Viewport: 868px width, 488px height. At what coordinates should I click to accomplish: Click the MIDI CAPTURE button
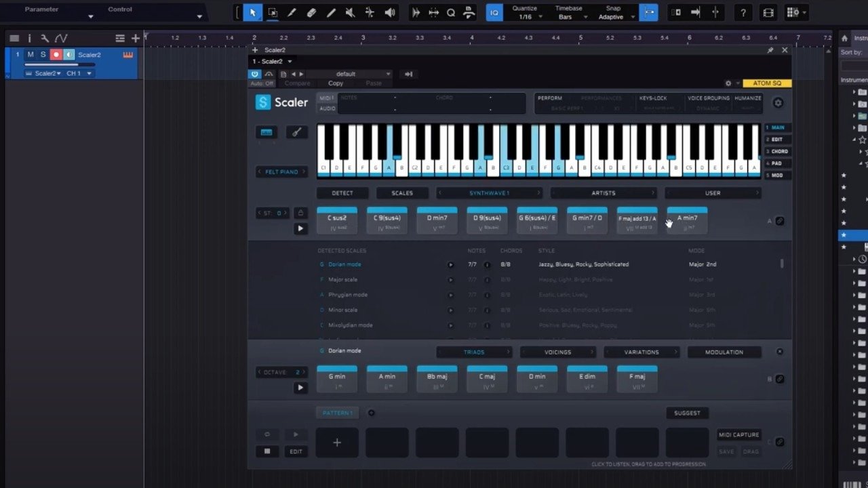(739, 435)
